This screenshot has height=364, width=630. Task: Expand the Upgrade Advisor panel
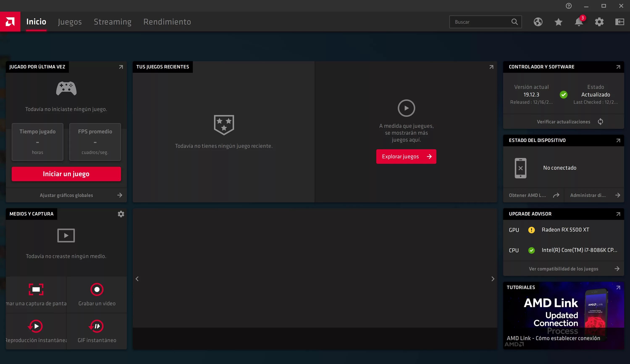pyautogui.click(x=618, y=214)
